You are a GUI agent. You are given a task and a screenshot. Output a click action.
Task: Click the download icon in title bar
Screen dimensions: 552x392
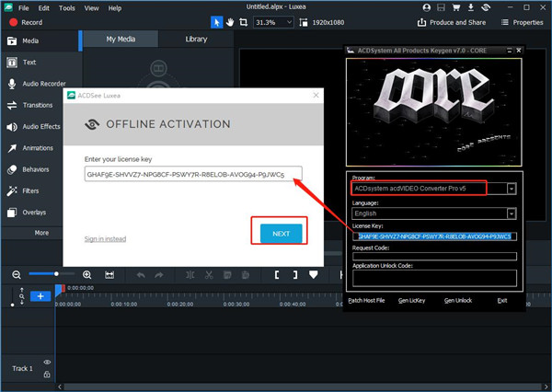coord(471,7)
